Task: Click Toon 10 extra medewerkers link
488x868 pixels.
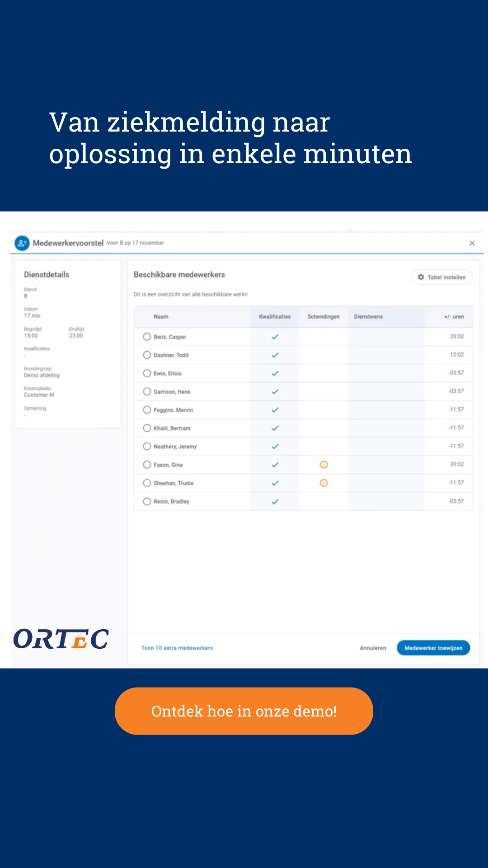Action: [x=177, y=648]
